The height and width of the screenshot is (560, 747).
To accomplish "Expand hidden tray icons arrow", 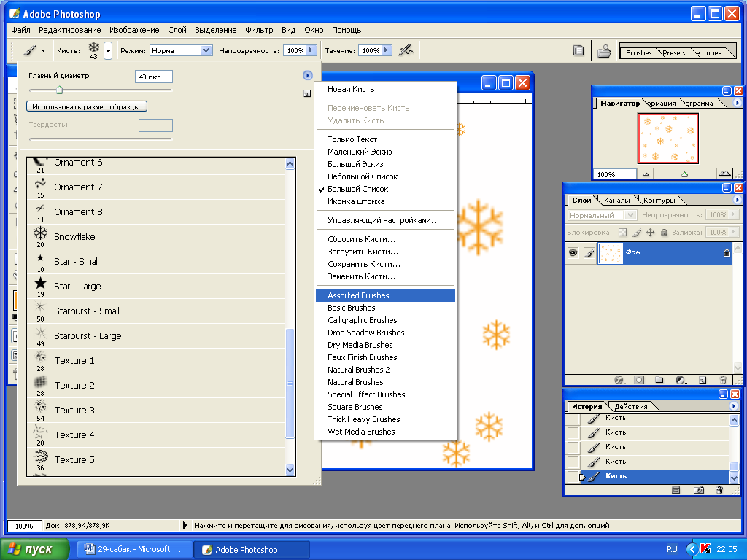I will (x=692, y=549).
